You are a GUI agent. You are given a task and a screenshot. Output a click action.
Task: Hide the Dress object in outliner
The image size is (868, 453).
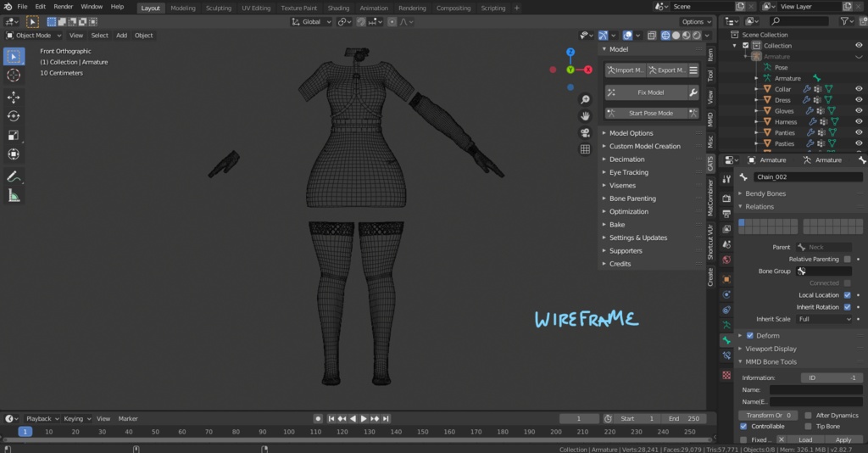tap(859, 100)
